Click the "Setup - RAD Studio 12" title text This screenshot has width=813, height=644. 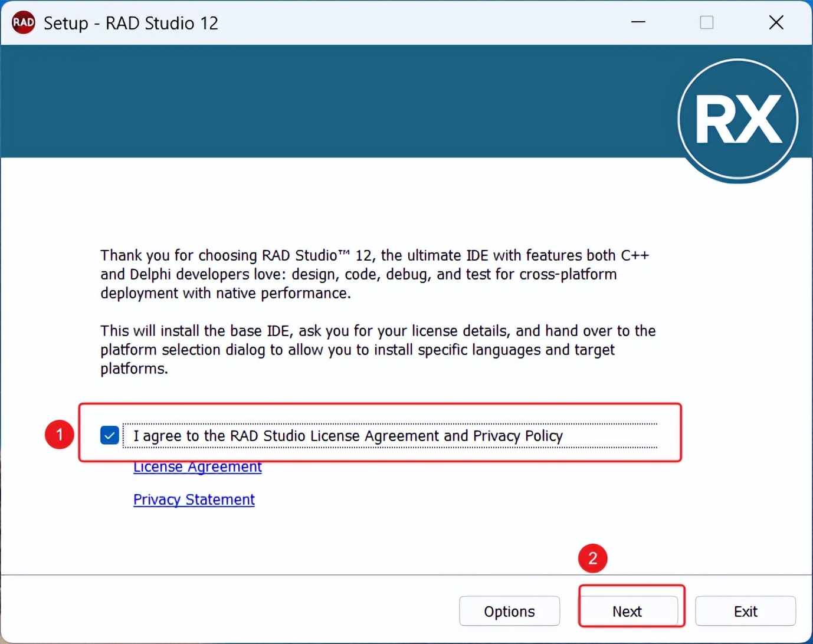click(x=131, y=23)
